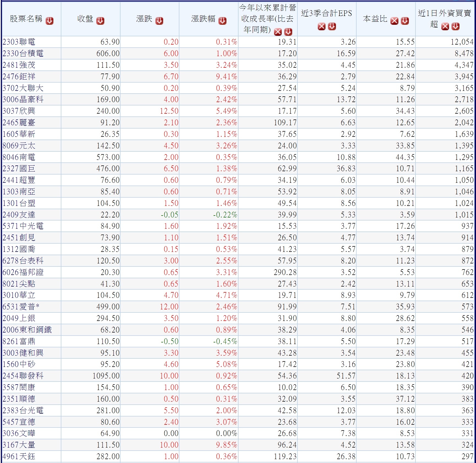Click the 2465麗臺 stock name

pos(19,122)
